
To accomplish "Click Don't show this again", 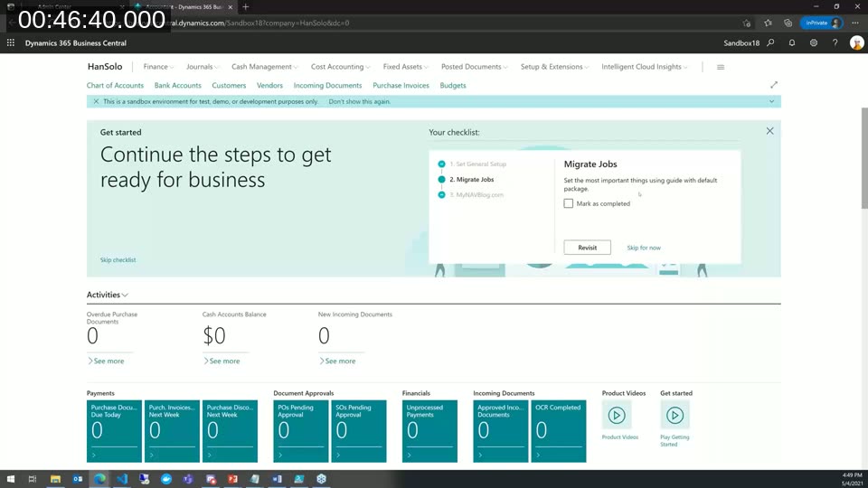I will (360, 102).
